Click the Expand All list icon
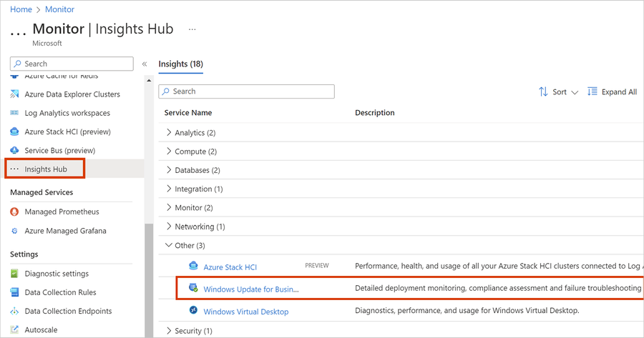644x338 pixels. click(x=592, y=91)
